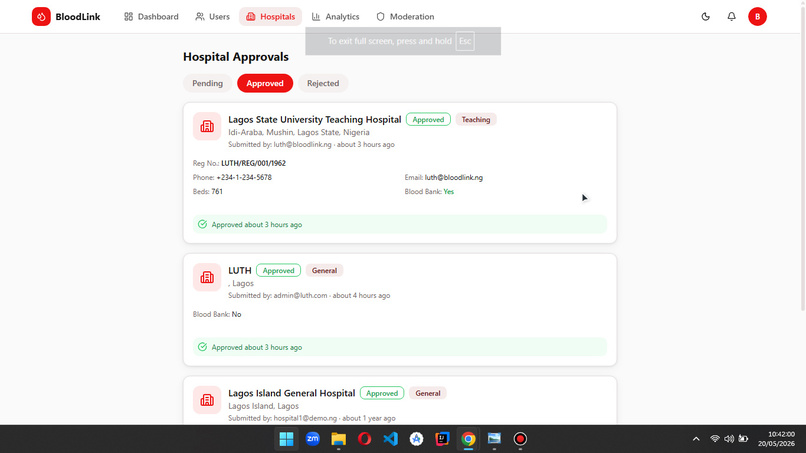The width and height of the screenshot is (806, 453).
Task: Click the BloodLink logo icon
Action: point(41,16)
